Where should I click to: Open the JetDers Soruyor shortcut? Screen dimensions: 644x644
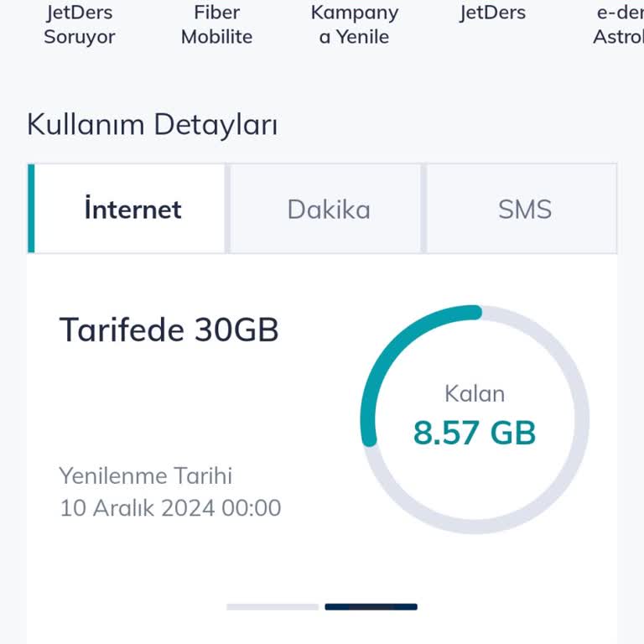pyautogui.click(x=80, y=24)
